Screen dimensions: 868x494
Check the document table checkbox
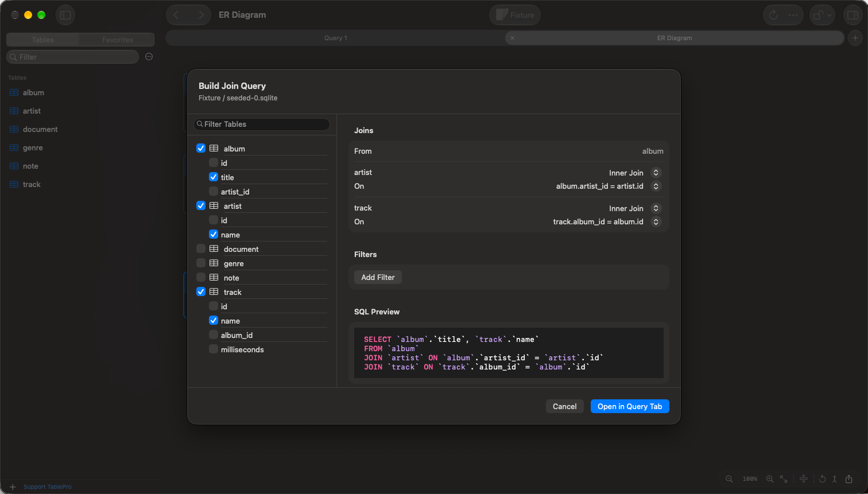[x=201, y=248]
